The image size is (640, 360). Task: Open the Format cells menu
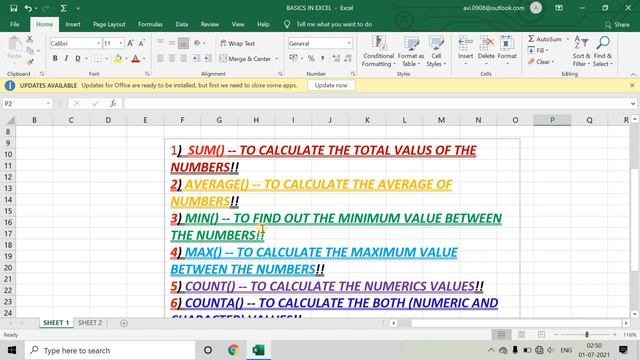click(x=507, y=51)
